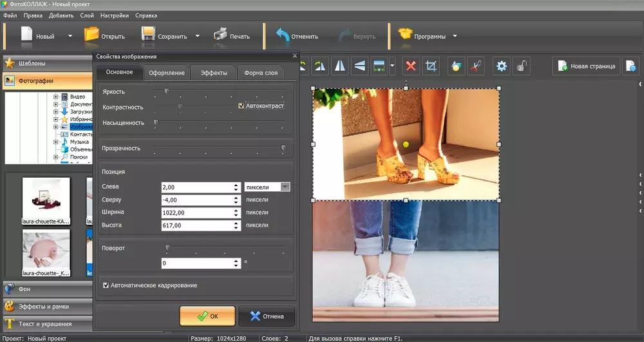The height and width of the screenshot is (342, 644).
Task: Select the crop tool icon
Action: (x=431, y=66)
